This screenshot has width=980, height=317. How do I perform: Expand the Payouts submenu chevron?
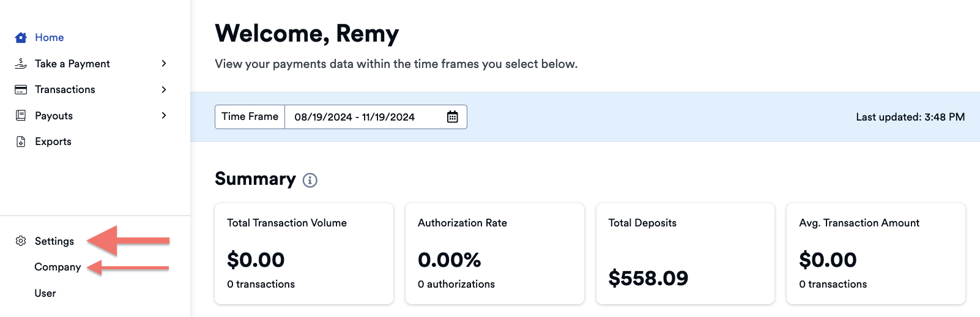click(163, 116)
